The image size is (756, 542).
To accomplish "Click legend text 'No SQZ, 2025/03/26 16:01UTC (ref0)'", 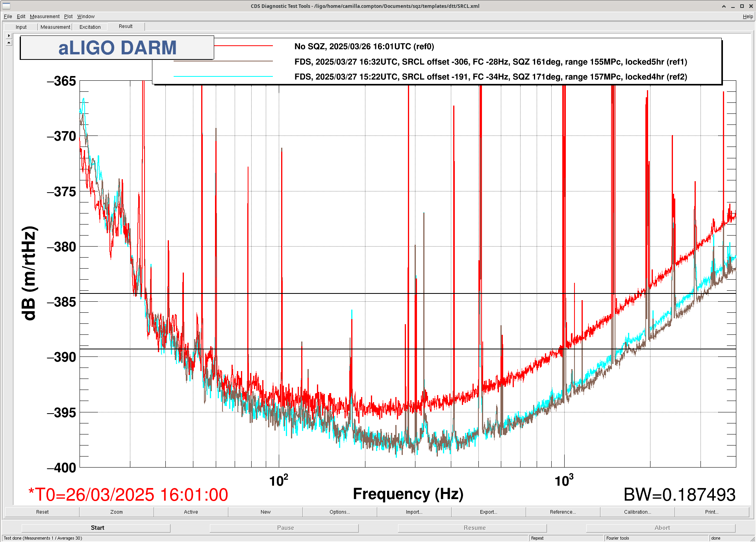I will (364, 46).
